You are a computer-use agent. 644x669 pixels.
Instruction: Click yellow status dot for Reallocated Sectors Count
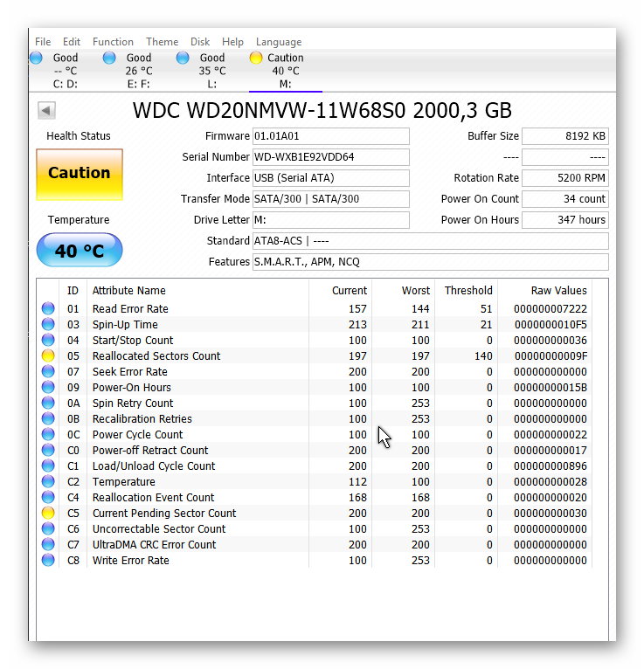(48, 355)
